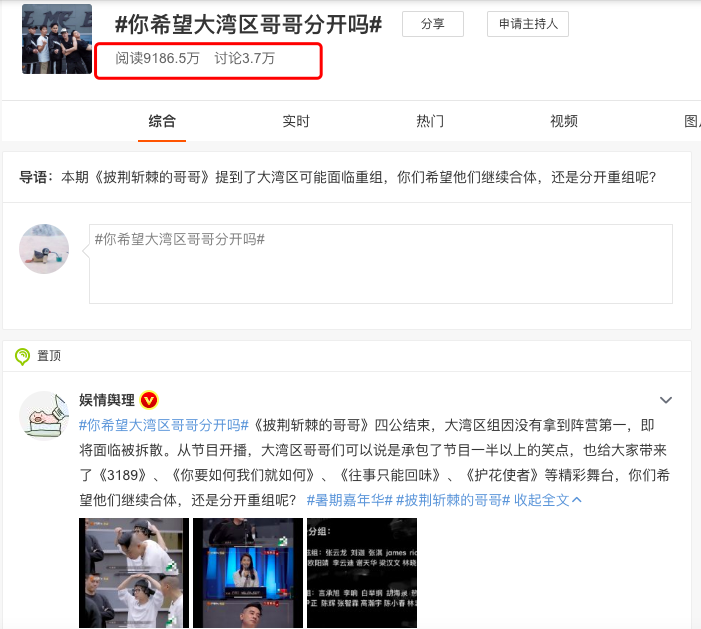Open #你希望大湾区哥哥分开吗# hashtag link in post

[164, 425]
